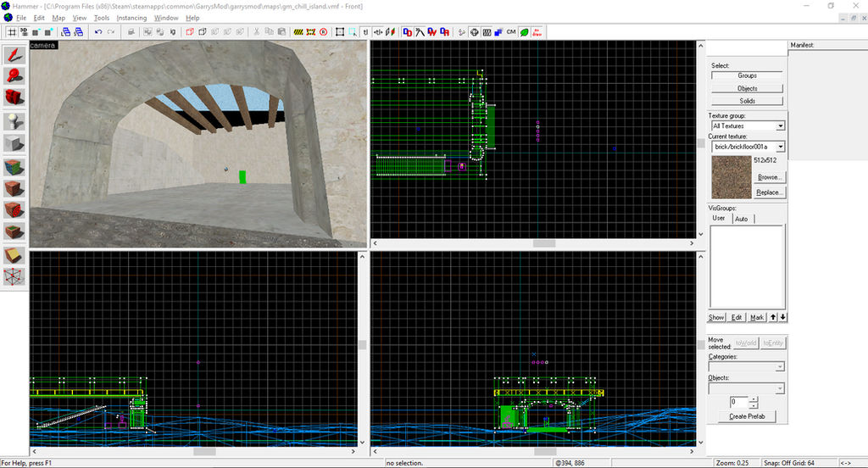Image resolution: width=868 pixels, height=468 pixels.
Task: Click the top-right viewport horizontal scrollbar thumb
Action: click(x=543, y=243)
